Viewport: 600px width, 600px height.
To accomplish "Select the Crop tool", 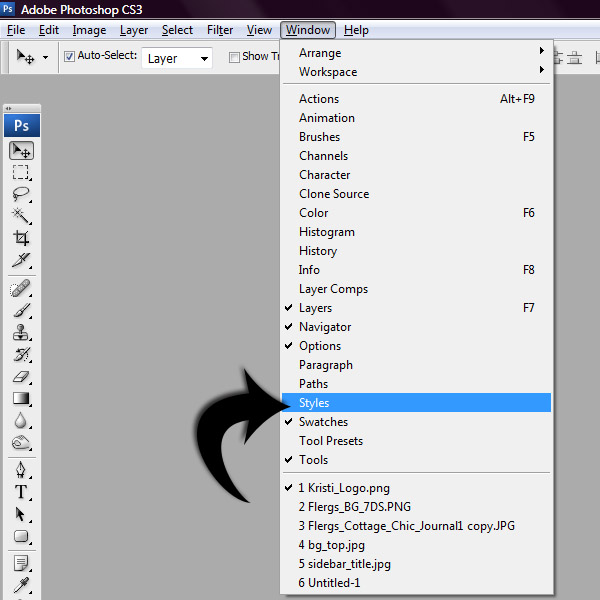I will tap(21, 238).
